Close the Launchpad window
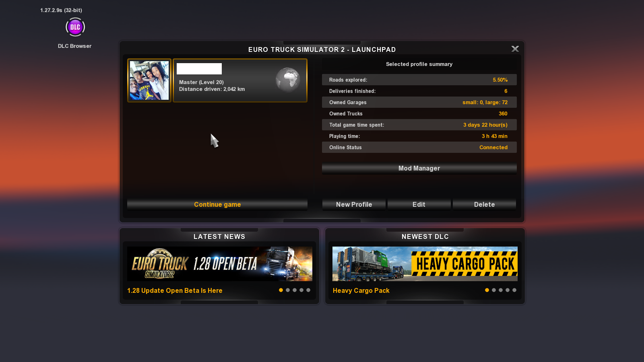This screenshot has height=362, width=644. pyautogui.click(x=515, y=49)
